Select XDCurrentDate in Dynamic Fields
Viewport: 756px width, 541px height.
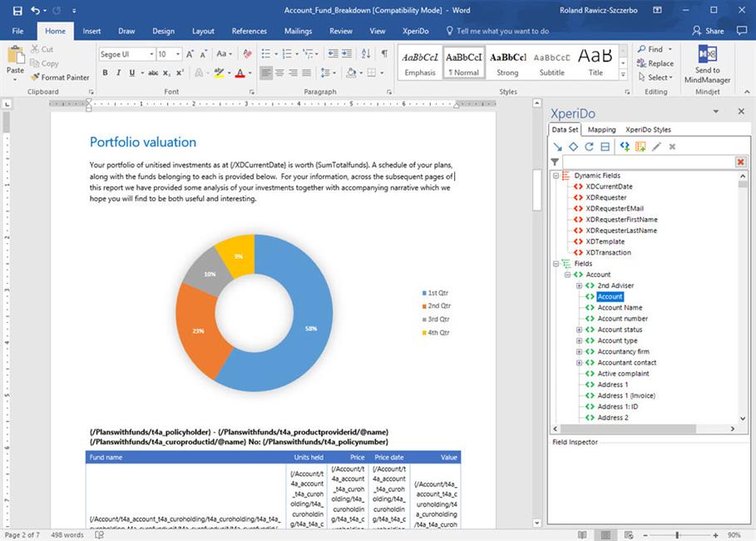pyautogui.click(x=609, y=186)
